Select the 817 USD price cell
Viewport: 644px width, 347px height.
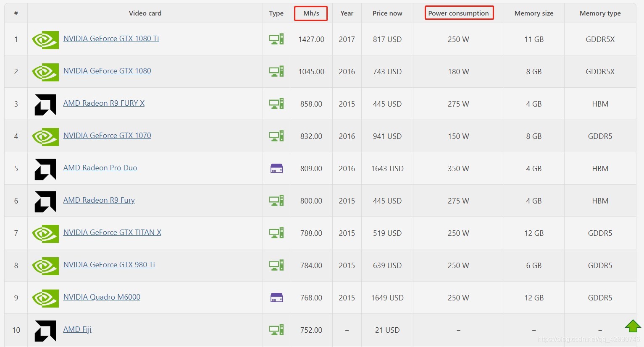[387, 39]
